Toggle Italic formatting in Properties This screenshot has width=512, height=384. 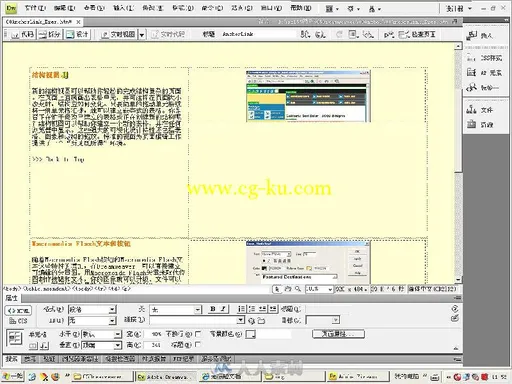pyautogui.click(x=223, y=309)
